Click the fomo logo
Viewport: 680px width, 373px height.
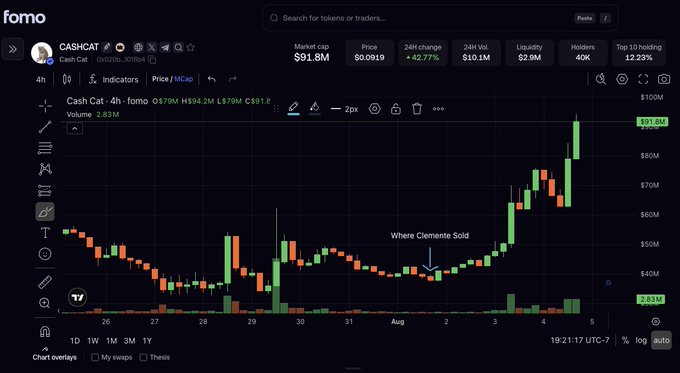[24, 17]
